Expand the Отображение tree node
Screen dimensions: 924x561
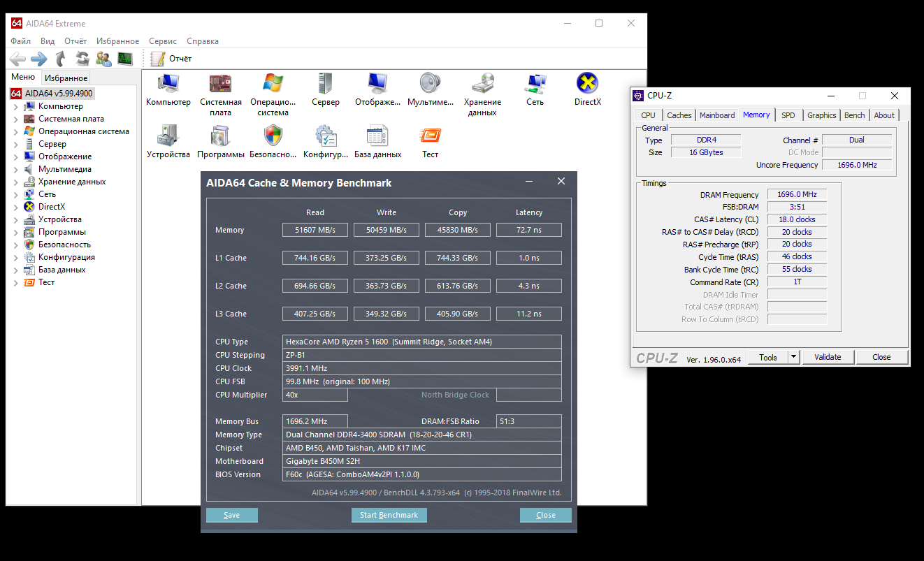[x=16, y=156]
